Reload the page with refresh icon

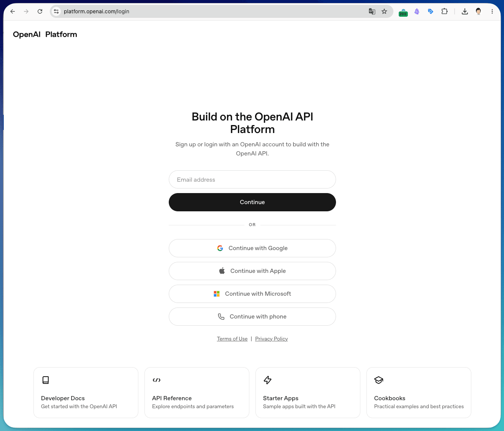point(40,11)
